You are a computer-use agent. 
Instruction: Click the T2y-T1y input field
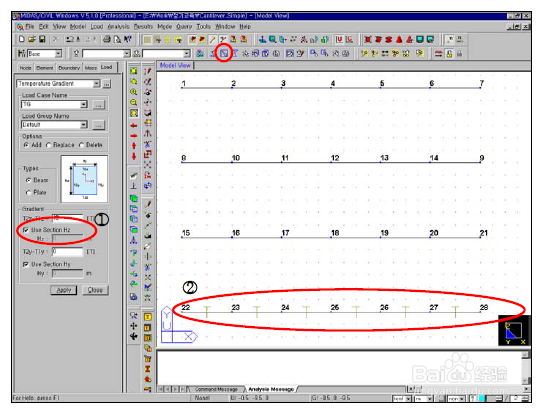click(67, 251)
